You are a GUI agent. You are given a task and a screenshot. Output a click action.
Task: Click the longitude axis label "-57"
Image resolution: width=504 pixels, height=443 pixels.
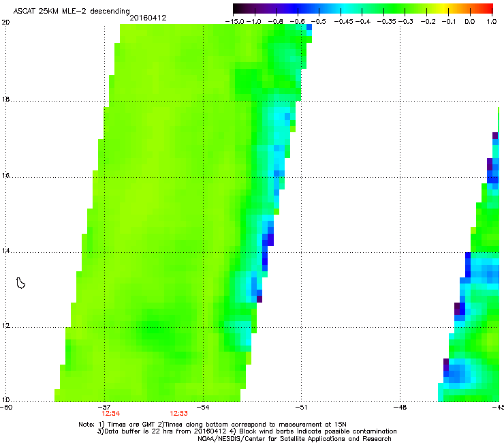point(104,408)
